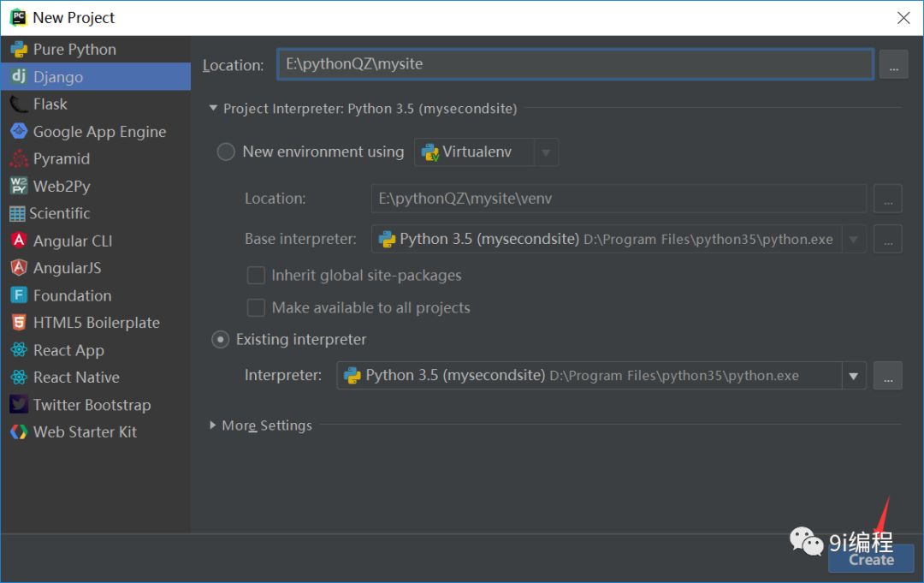924x583 pixels.
Task: Expand the More Settings section
Action: click(x=213, y=425)
